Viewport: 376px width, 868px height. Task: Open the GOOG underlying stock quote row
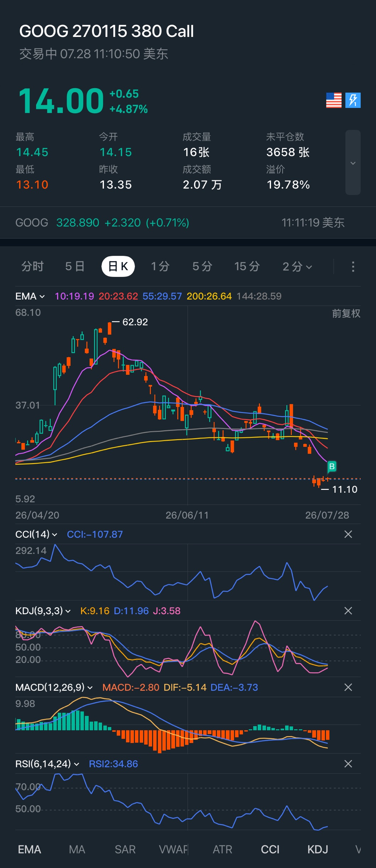[188, 223]
